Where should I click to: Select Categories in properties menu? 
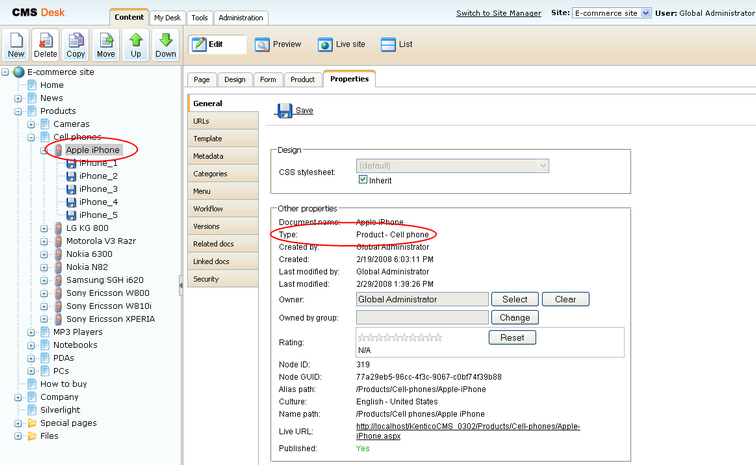click(x=223, y=174)
